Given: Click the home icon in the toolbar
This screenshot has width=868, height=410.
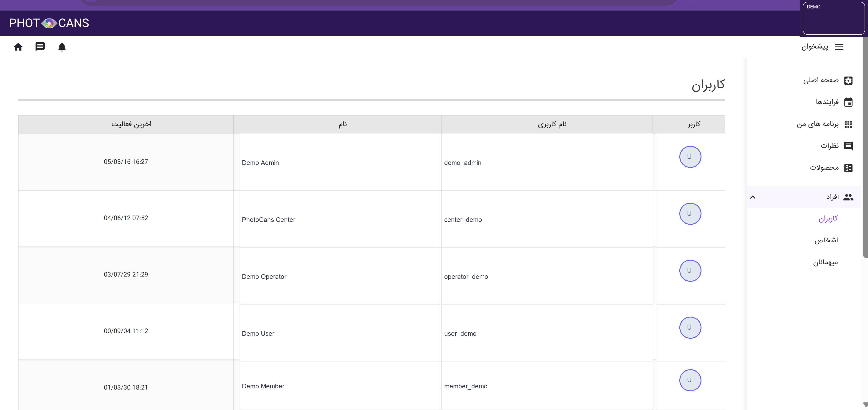Looking at the screenshot, I should 18,47.
